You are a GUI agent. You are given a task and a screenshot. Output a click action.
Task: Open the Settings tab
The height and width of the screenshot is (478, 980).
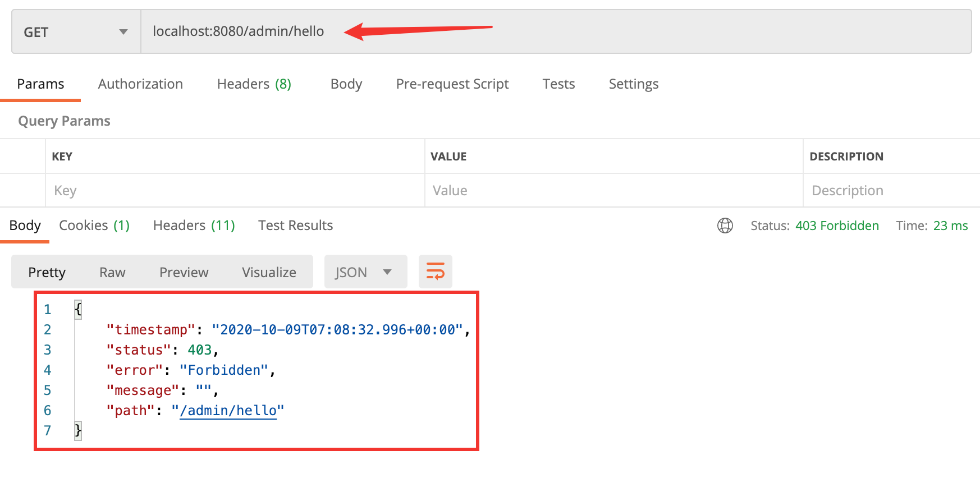click(x=633, y=84)
